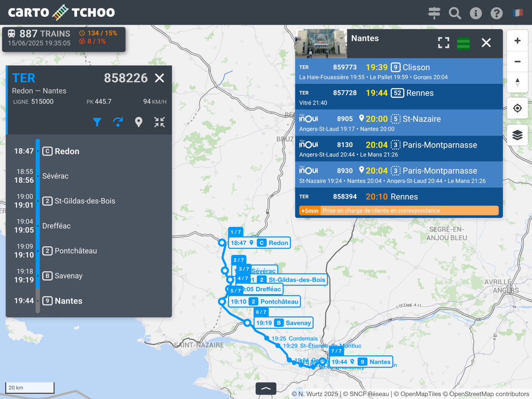532x399 pixels.
Task: Open the help question mark icon
Action: [496, 13]
